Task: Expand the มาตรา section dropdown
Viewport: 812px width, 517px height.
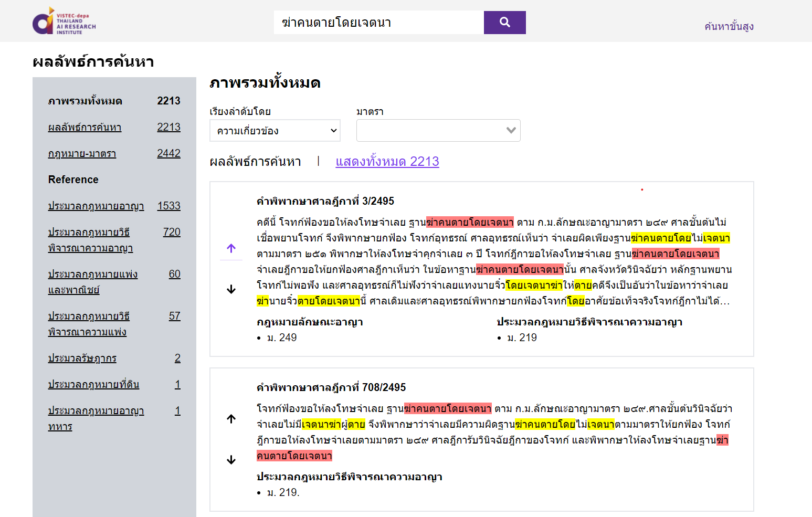Action: click(438, 131)
